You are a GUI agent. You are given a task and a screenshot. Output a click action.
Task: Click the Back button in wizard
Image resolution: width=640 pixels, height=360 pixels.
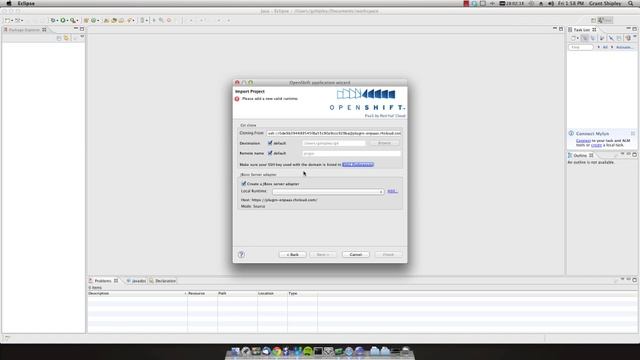(x=293, y=254)
